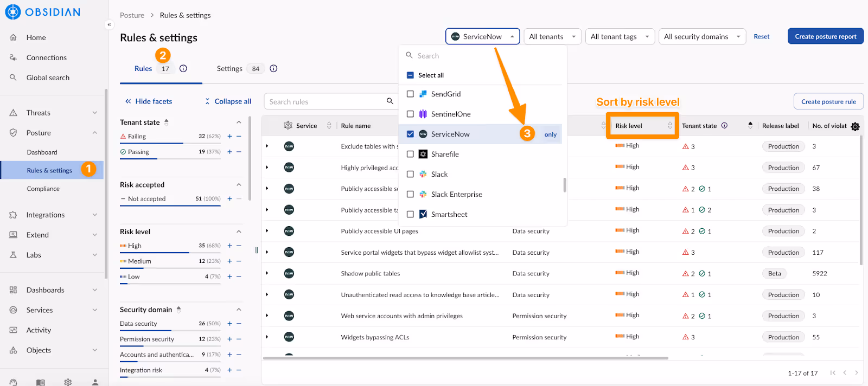Click the only link for ServiceNow
Screen dimensions: 868x386
click(551, 134)
